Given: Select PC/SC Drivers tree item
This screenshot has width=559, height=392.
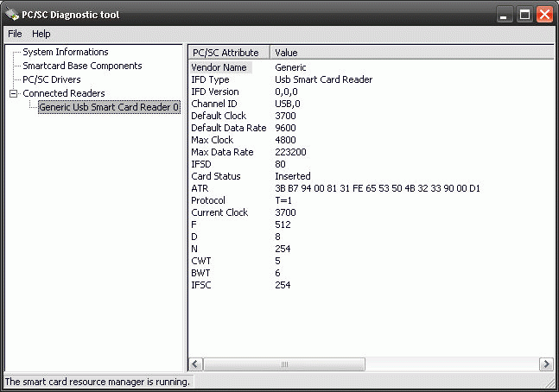Looking at the screenshot, I should point(52,79).
